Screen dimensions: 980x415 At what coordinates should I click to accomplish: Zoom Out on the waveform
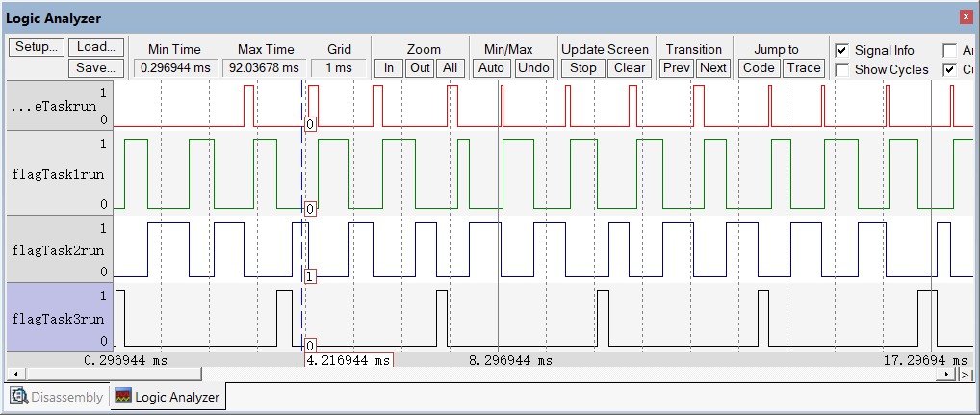click(420, 68)
